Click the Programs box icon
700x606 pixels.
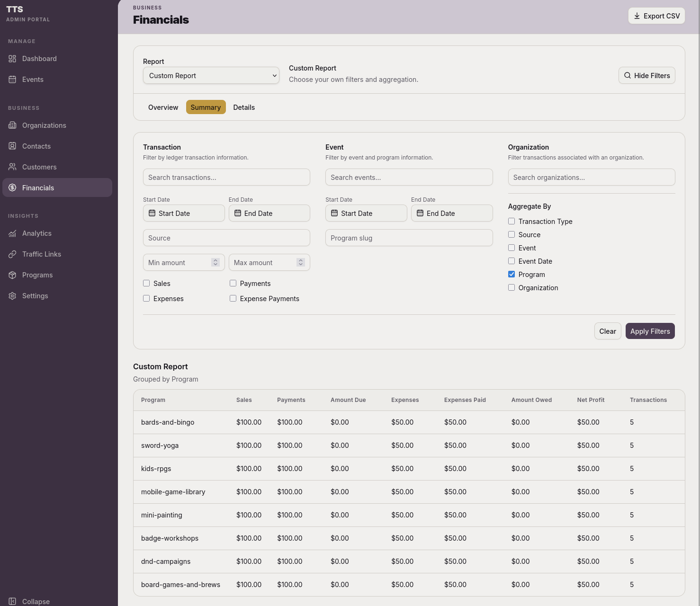(x=12, y=275)
